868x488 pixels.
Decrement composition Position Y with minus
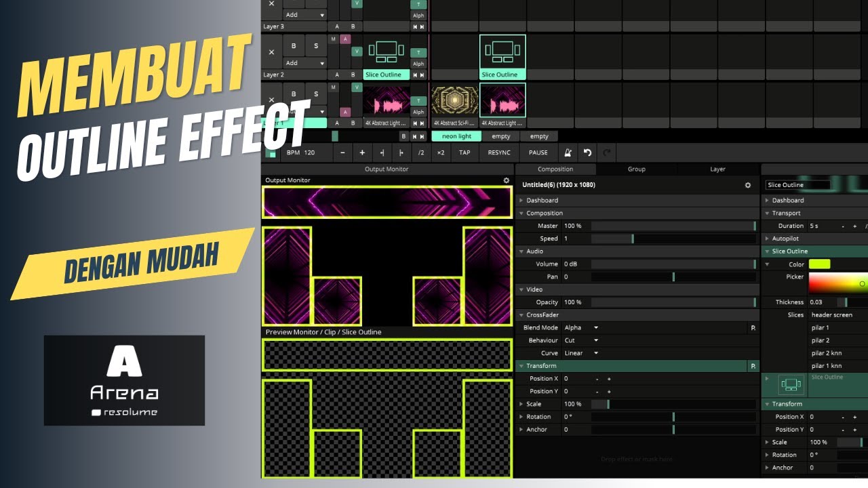click(x=597, y=392)
